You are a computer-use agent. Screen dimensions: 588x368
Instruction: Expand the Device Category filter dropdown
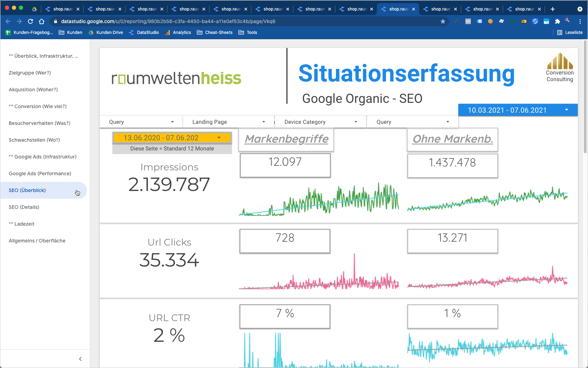[x=321, y=122]
